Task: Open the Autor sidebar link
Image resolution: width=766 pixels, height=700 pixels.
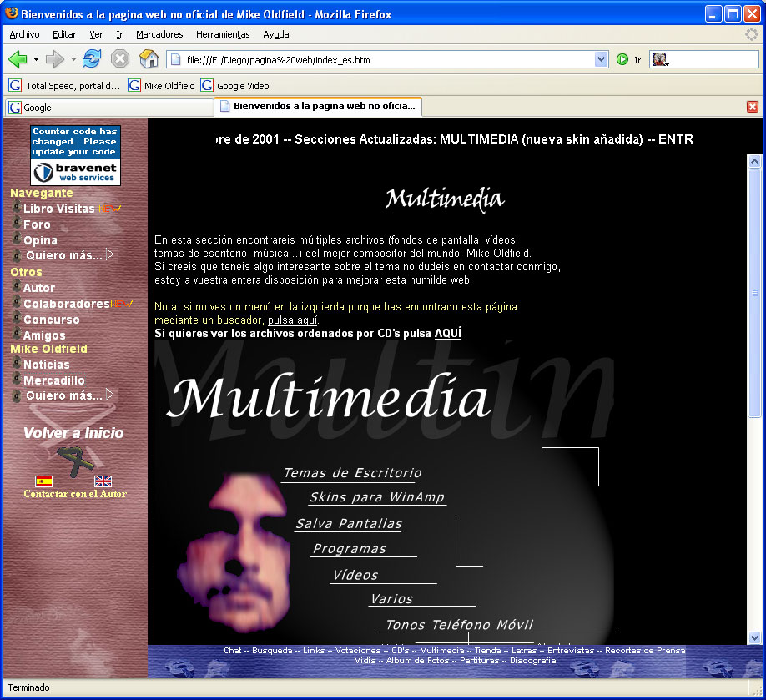Action: (39, 288)
